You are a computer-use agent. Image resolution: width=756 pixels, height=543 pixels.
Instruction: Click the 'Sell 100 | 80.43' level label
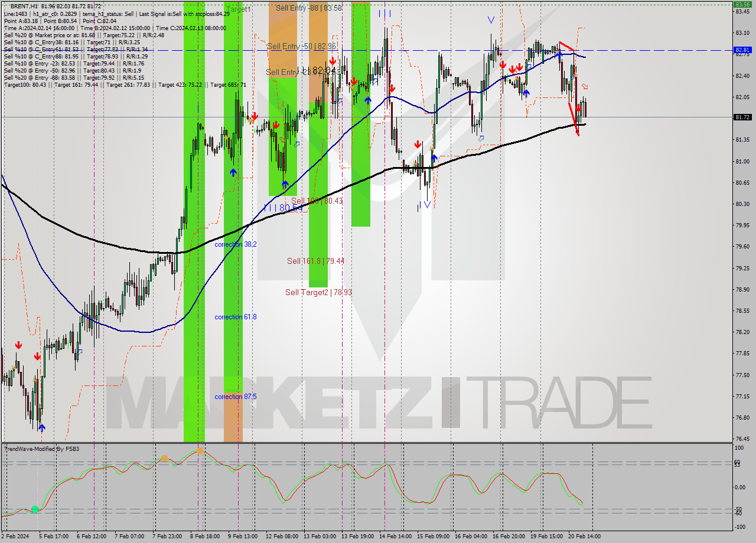point(317,201)
